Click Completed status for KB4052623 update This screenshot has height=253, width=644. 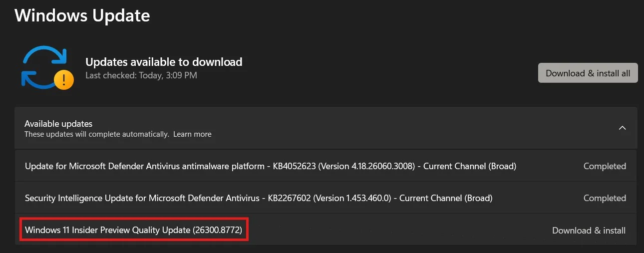[x=605, y=166]
